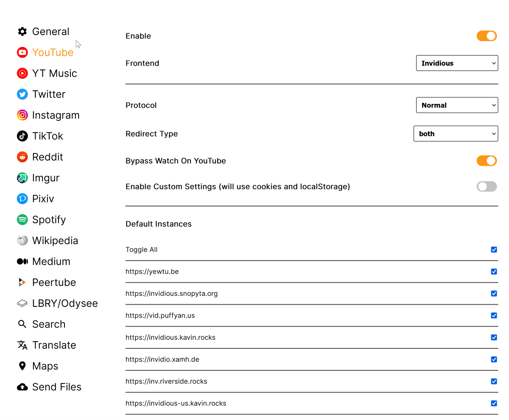Open the Frontend Invidious dropdown

coord(457,63)
